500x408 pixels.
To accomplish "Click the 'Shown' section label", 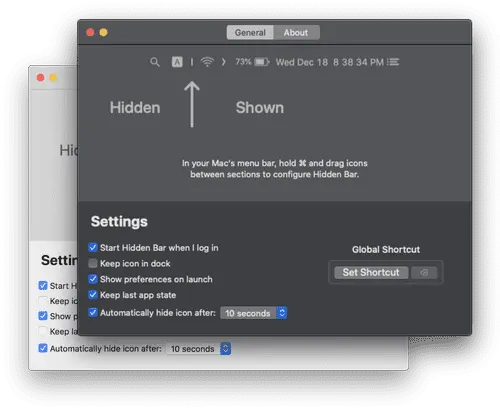I will pyautogui.click(x=260, y=108).
